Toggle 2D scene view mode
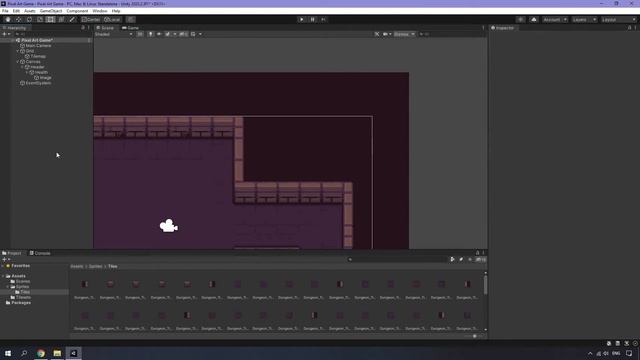This screenshot has width=640, height=360. click(x=140, y=34)
